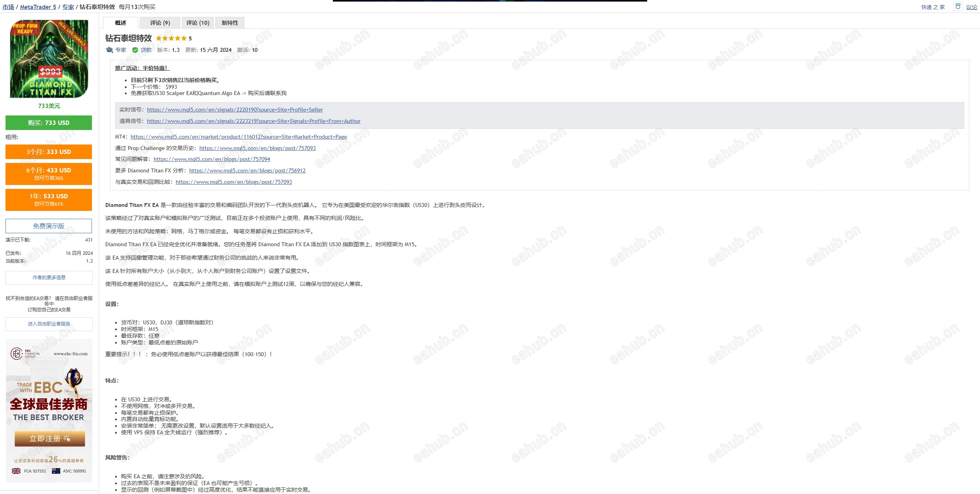This screenshot has height=494, width=980.
Task: Click the graduation cap icon next to 专家
Action: click(109, 50)
